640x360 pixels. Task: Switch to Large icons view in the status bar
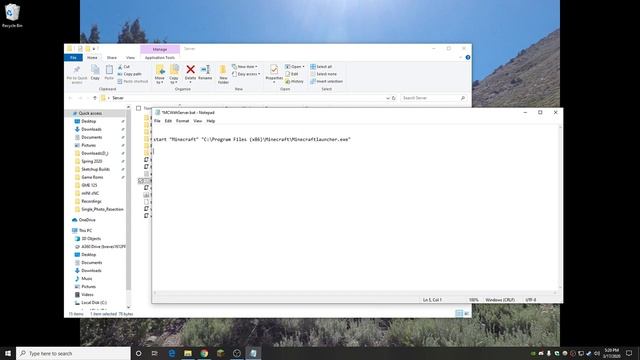(x=467, y=313)
